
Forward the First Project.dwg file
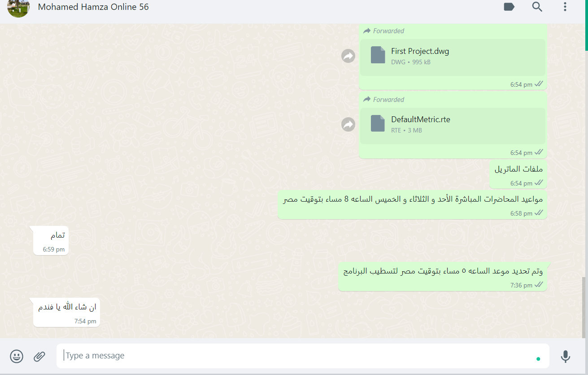[348, 56]
